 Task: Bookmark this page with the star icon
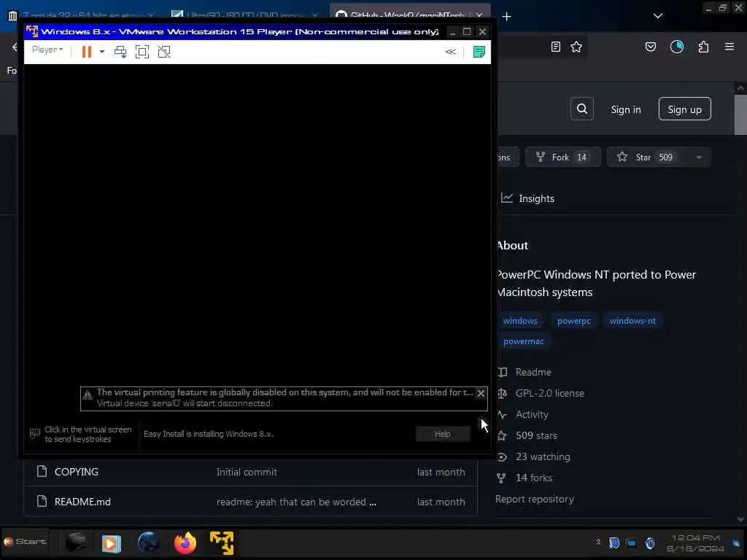point(576,47)
